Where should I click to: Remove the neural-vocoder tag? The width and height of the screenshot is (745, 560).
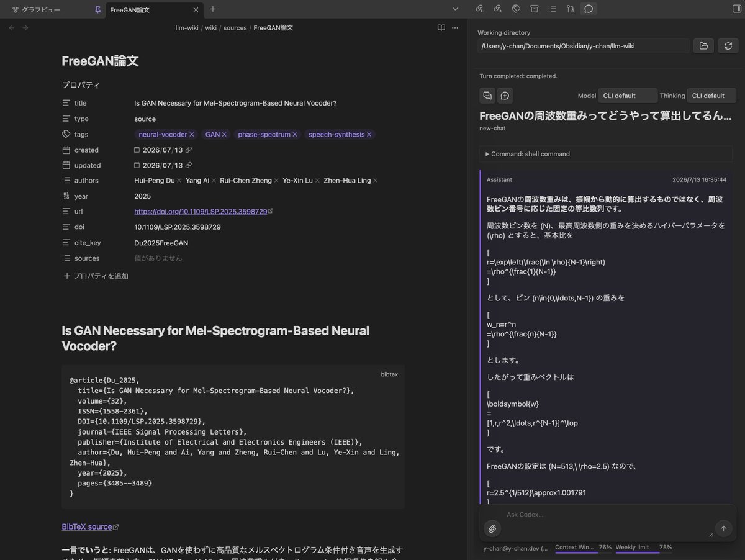(x=192, y=135)
